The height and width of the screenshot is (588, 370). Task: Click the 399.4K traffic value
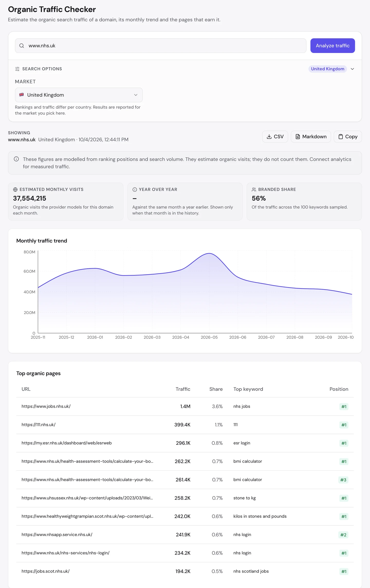(x=182, y=425)
